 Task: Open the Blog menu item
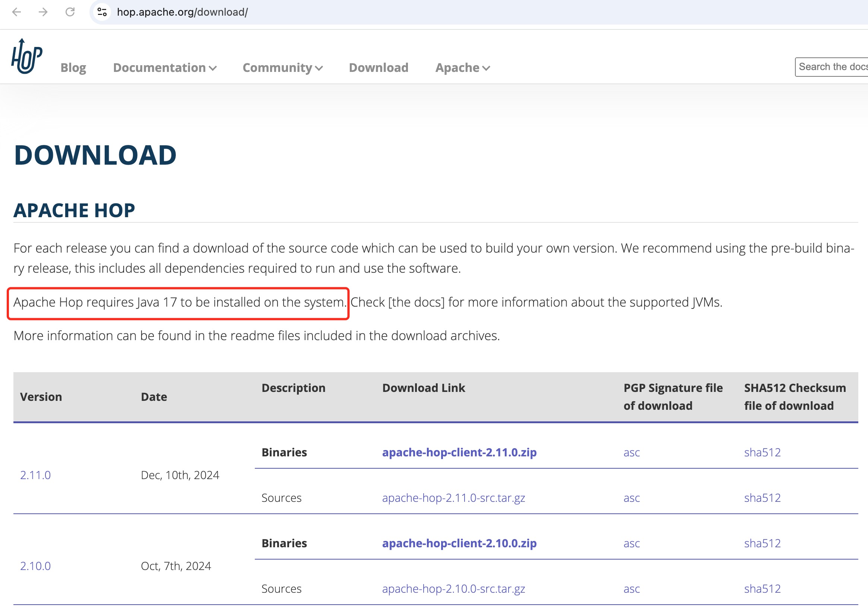[x=73, y=68]
